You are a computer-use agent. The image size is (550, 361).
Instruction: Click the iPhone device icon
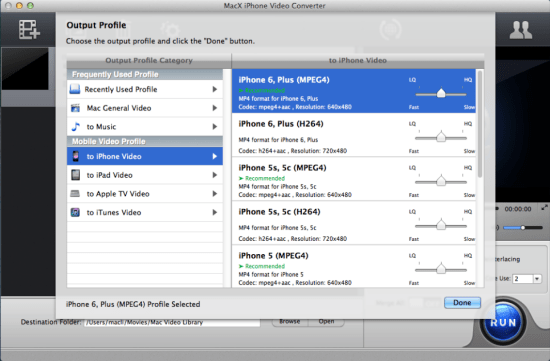pos(75,156)
